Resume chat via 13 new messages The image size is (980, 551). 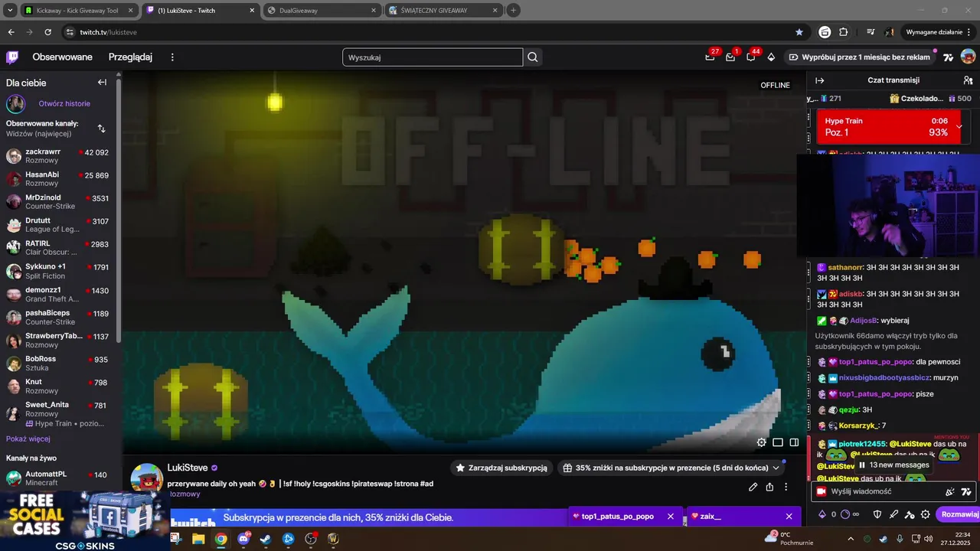(893, 465)
